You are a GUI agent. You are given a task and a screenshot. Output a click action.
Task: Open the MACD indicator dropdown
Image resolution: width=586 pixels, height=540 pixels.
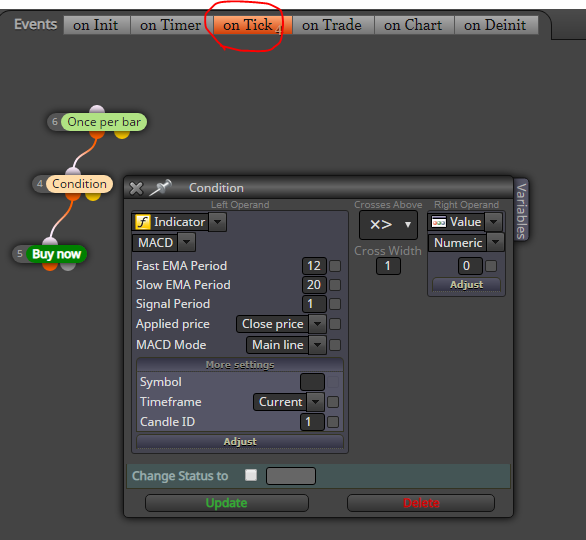pyautogui.click(x=186, y=243)
